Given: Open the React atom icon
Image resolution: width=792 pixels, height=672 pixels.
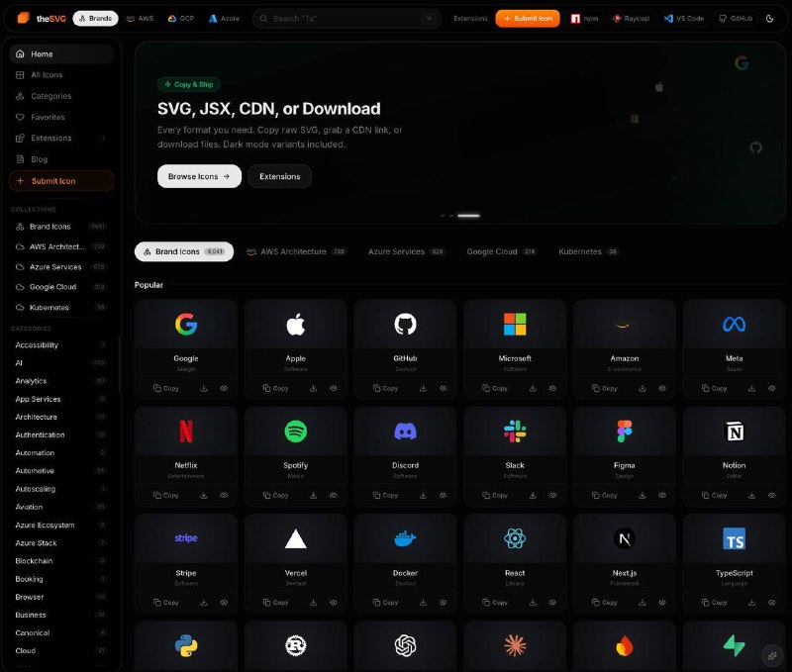Looking at the screenshot, I should (515, 538).
